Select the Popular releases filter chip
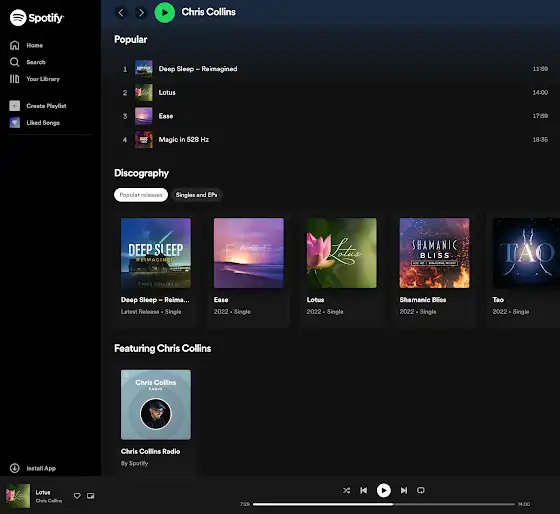Viewport: 560px width, 514px height. pyautogui.click(x=141, y=195)
